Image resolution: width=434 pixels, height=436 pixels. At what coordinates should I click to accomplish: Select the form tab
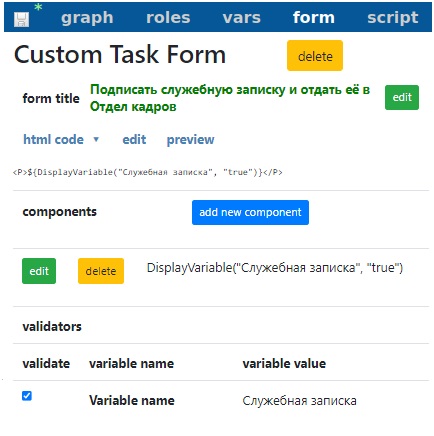click(313, 17)
